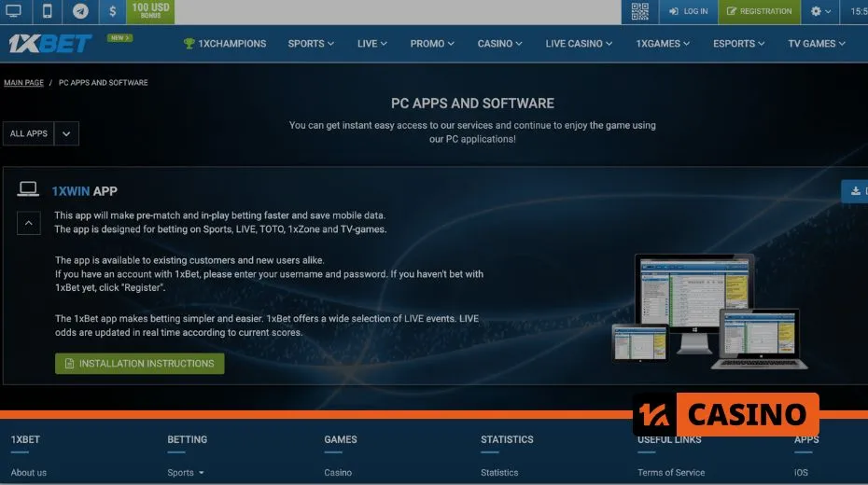Click the laptop icon beside 1XWIN APP
The height and width of the screenshot is (485, 868).
(28, 189)
